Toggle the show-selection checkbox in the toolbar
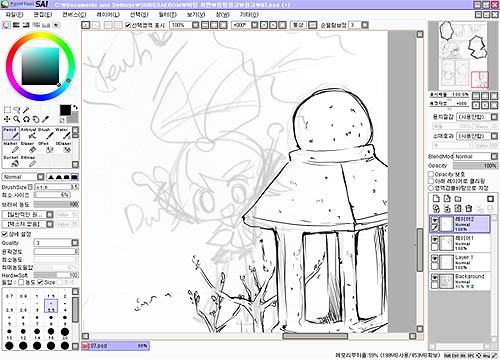 [x=128, y=25]
